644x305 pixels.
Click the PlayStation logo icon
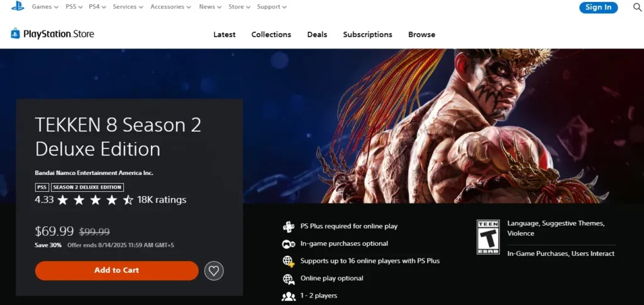coord(18,6)
